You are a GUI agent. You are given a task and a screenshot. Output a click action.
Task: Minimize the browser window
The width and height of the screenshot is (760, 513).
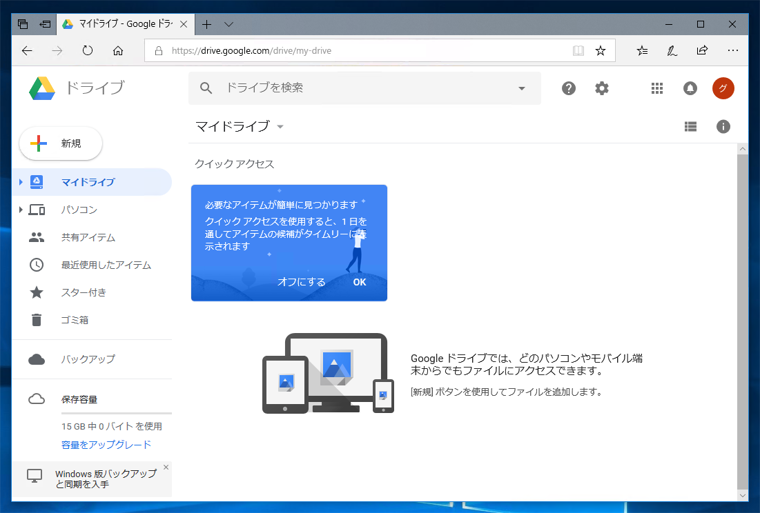[x=669, y=24]
